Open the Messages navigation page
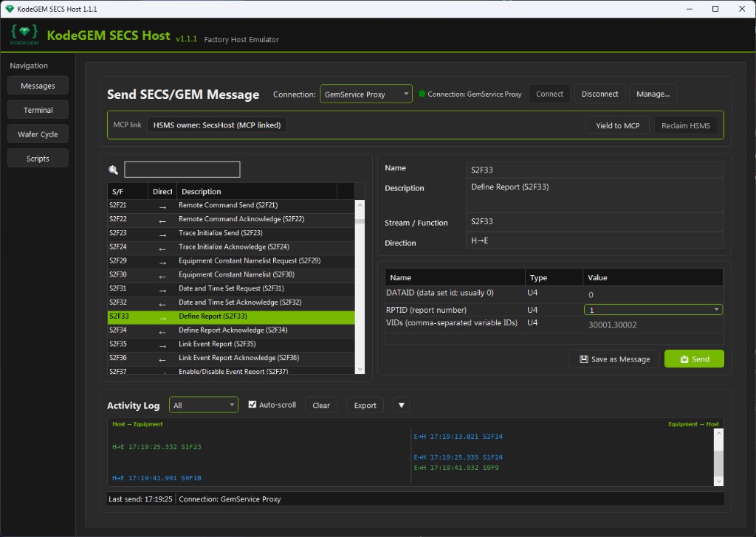 point(38,86)
